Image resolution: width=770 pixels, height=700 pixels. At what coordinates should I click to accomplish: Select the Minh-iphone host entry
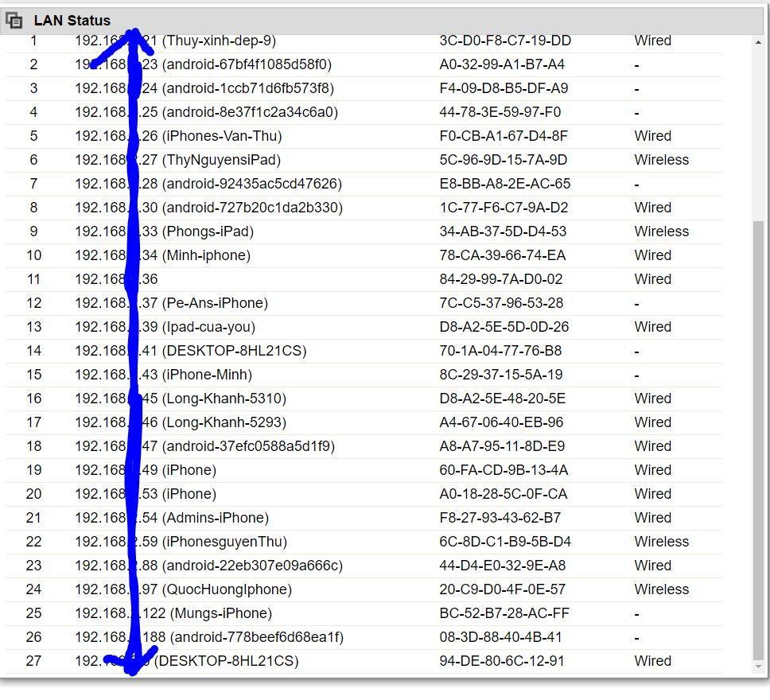tap(206, 255)
